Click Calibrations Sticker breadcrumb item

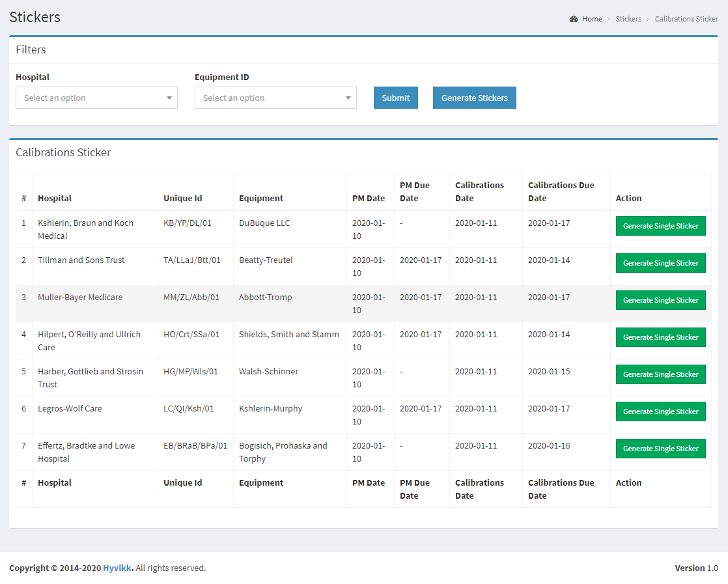tap(686, 19)
